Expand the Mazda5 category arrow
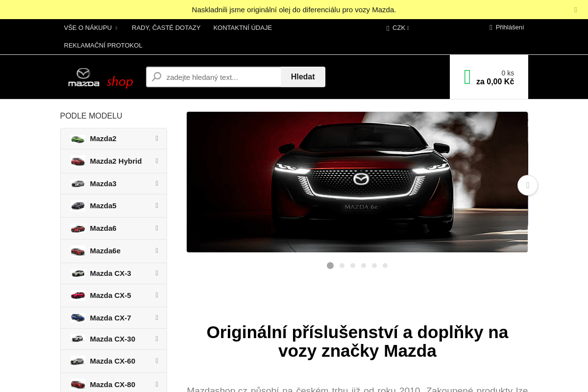Image resolution: width=588 pixels, height=392 pixels. tap(157, 205)
